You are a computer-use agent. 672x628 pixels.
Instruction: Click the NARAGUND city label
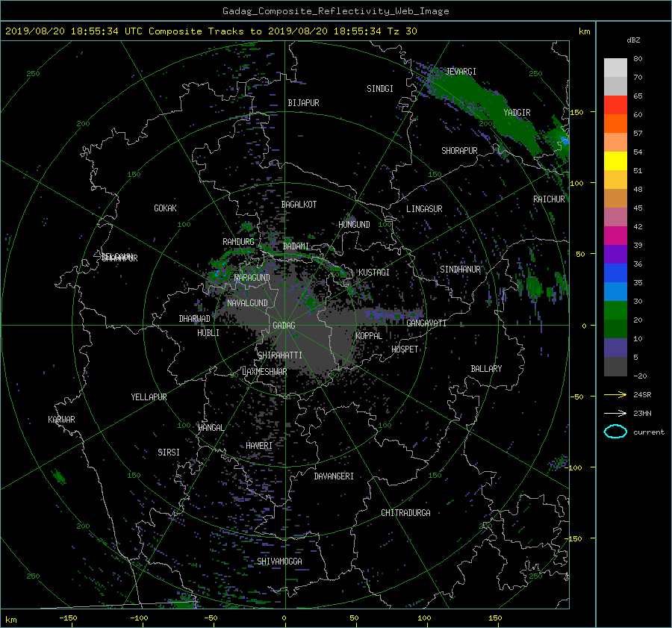click(x=252, y=277)
